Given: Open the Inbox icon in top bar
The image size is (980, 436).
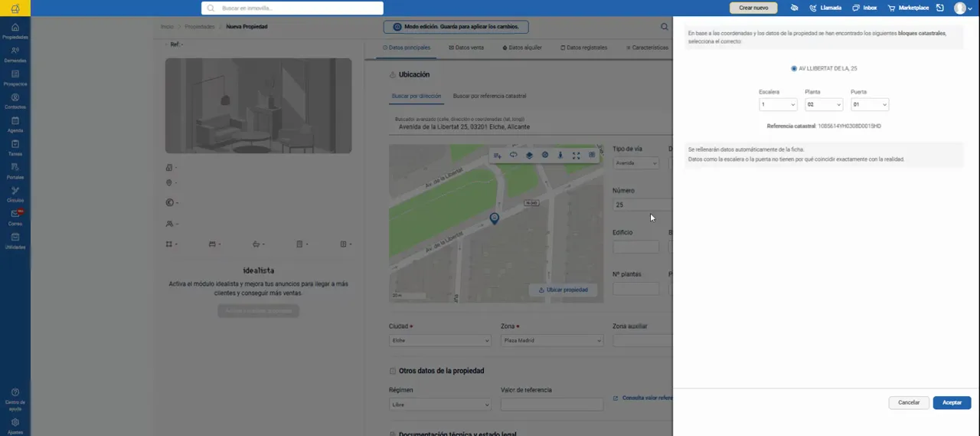Looking at the screenshot, I should (x=855, y=8).
